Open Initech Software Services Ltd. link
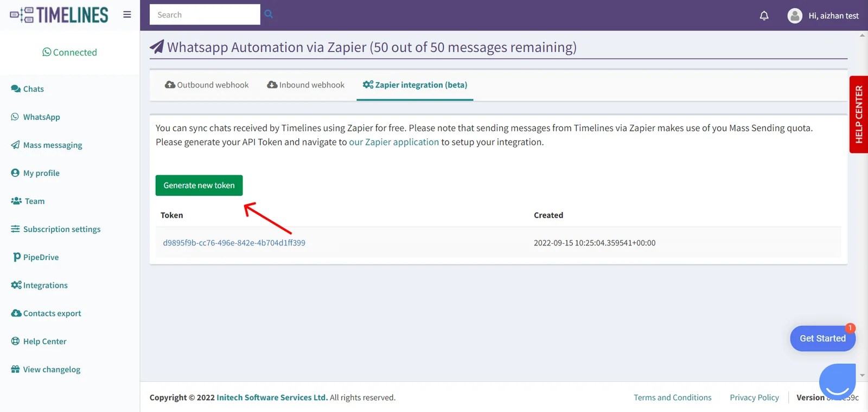 click(x=272, y=397)
